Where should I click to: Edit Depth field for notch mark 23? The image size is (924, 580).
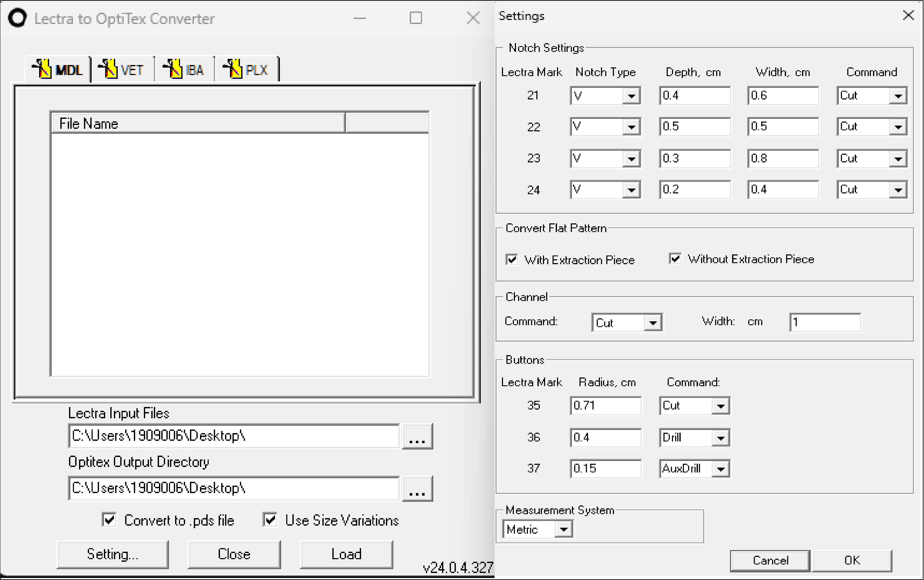point(695,158)
